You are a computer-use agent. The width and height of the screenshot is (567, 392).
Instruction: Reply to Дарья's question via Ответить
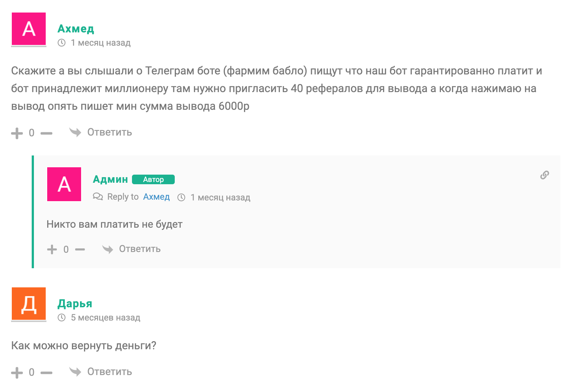(109, 372)
